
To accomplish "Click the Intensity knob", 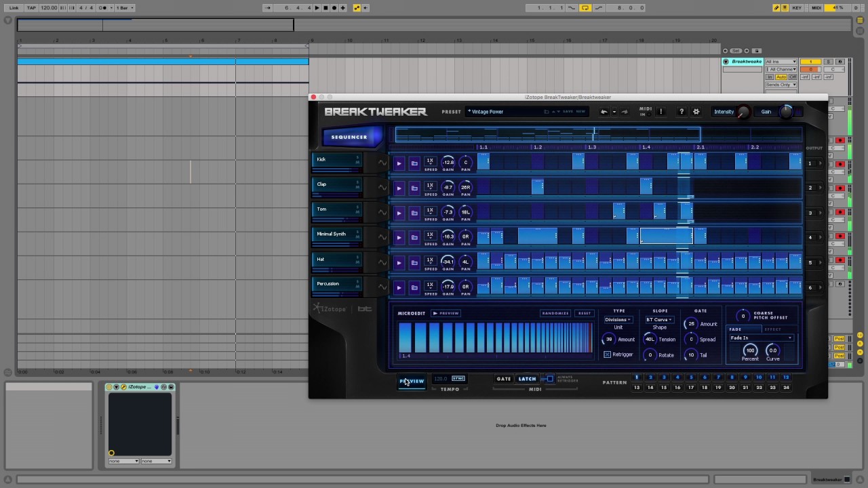I will point(744,113).
